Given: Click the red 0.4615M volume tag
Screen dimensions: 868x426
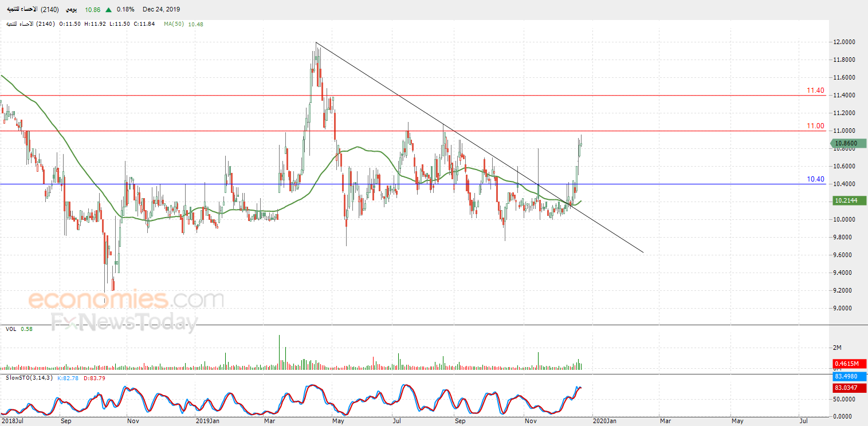Looking at the screenshot, I should (849, 364).
